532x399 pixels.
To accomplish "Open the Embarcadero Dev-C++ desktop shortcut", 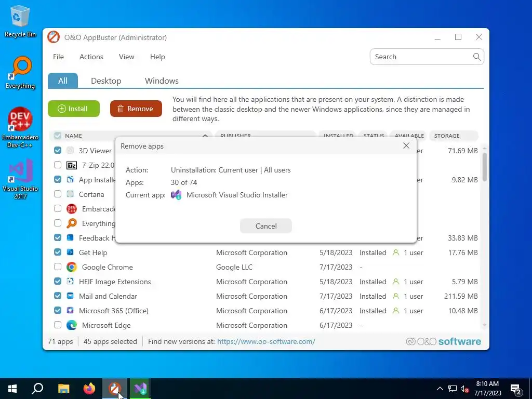I will pyautogui.click(x=20, y=128).
